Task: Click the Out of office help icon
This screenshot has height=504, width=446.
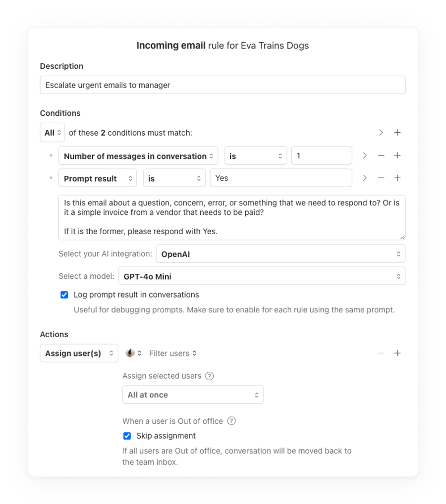Action: click(x=231, y=421)
